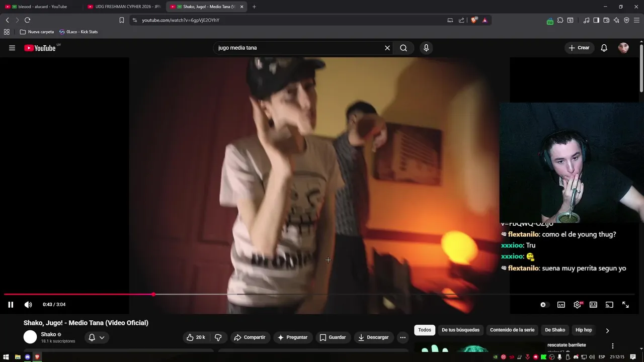Image resolution: width=644 pixels, height=362 pixels.
Task: Clear the search box with the X
Action: pyautogui.click(x=387, y=48)
